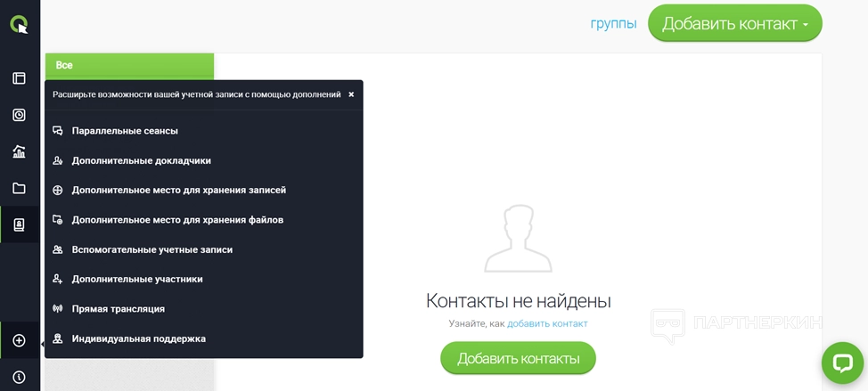Open the files folder icon in sidebar
This screenshot has width=868, height=391.
[x=19, y=189]
